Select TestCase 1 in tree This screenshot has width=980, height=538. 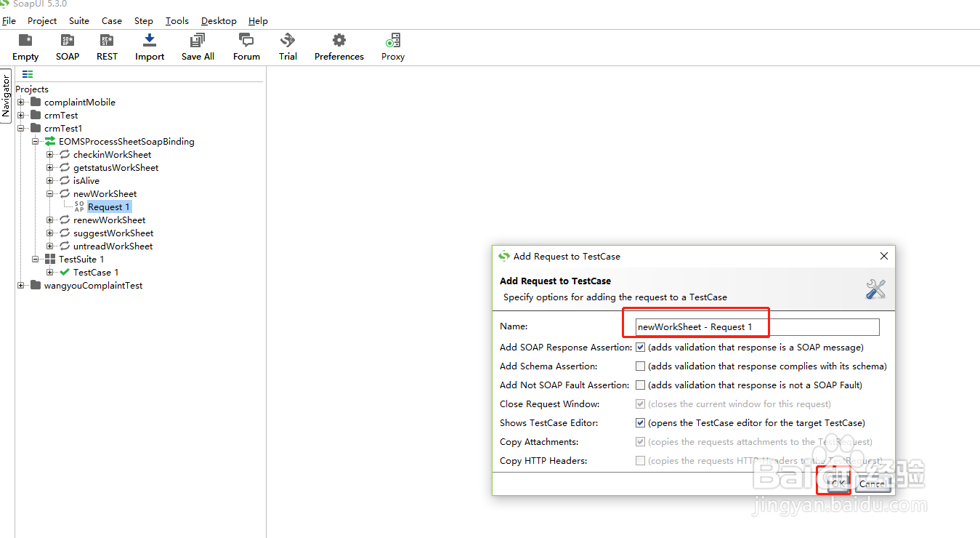pyautogui.click(x=96, y=272)
